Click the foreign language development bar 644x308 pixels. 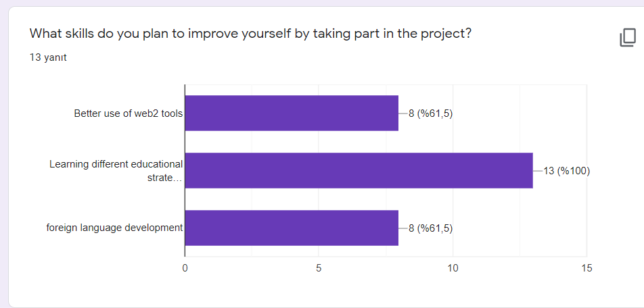(x=291, y=228)
